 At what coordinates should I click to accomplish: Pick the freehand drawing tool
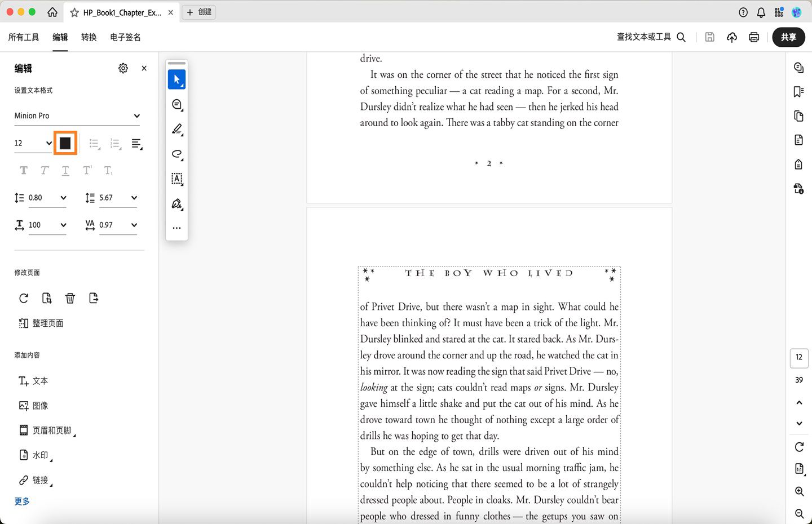click(176, 154)
